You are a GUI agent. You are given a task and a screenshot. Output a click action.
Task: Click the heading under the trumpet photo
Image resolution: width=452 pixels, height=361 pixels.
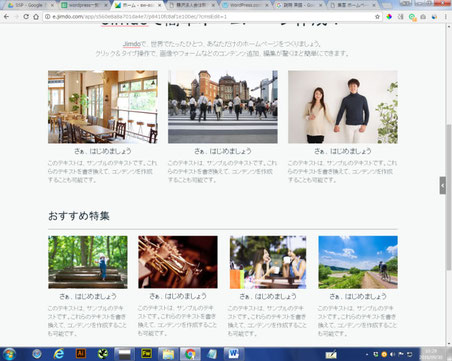pos(178,296)
